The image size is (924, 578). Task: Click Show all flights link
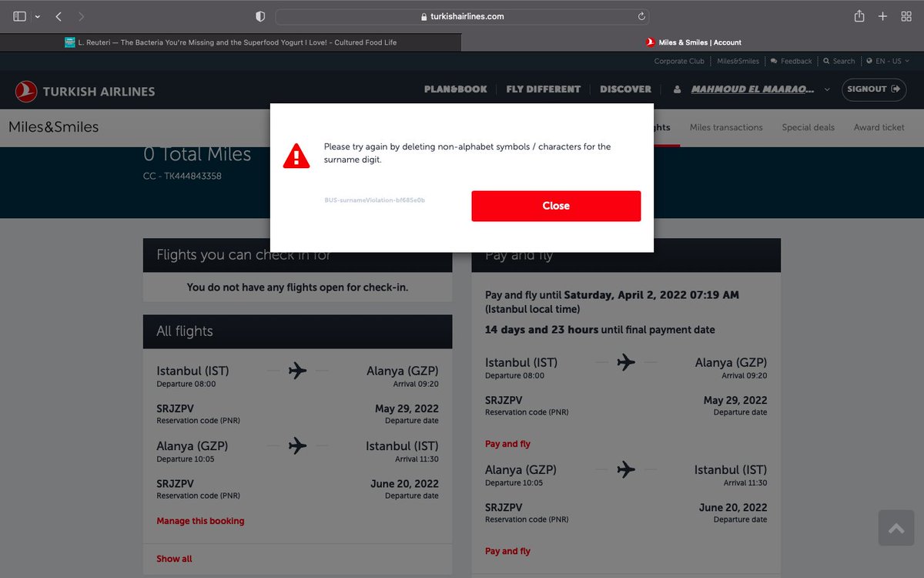pos(174,559)
